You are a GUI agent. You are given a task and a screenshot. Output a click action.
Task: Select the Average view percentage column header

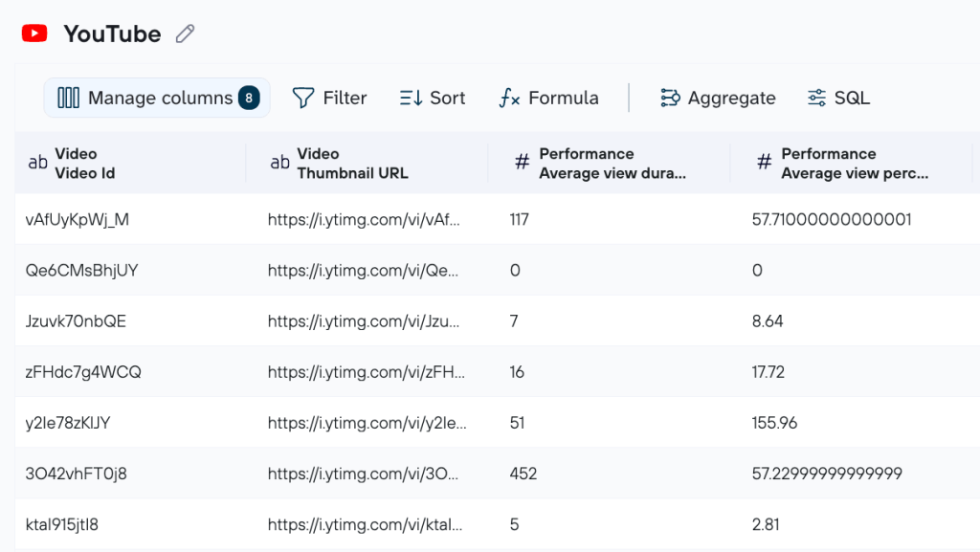(851, 163)
